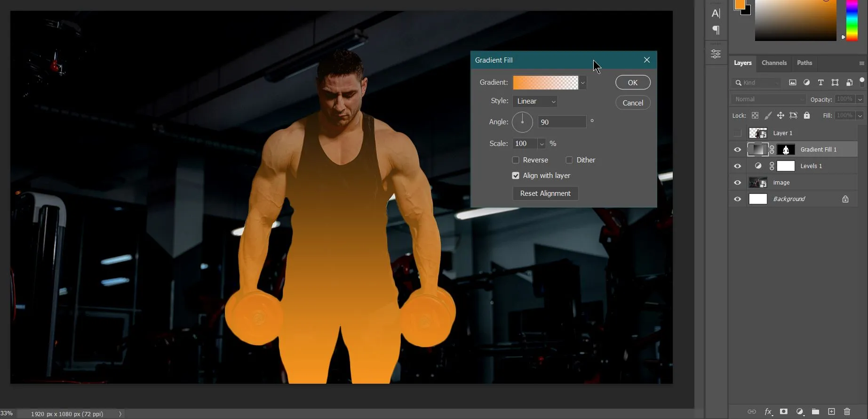Click the orange-to-transparent gradient preview
The image size is (868, 419).
coord(545,83)
